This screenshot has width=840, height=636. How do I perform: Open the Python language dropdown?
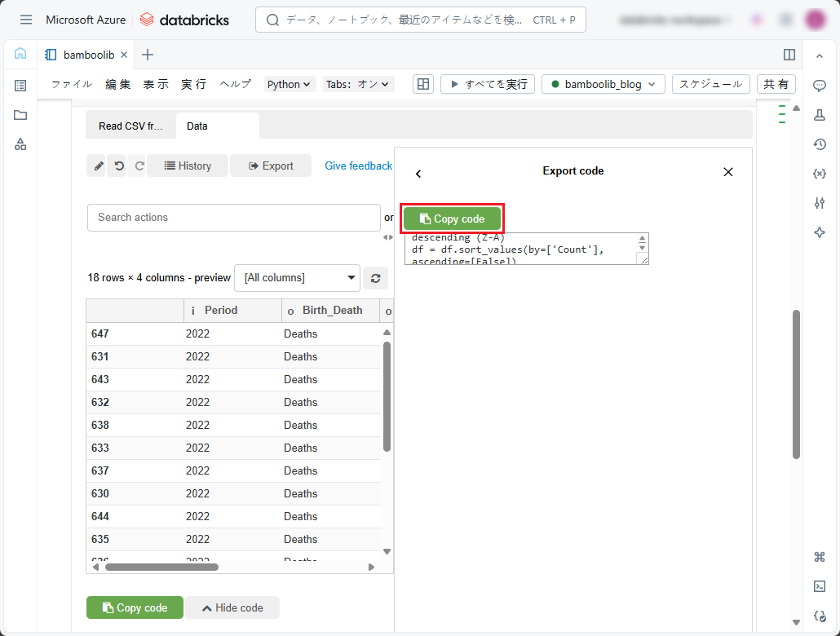tap(290, 84)
